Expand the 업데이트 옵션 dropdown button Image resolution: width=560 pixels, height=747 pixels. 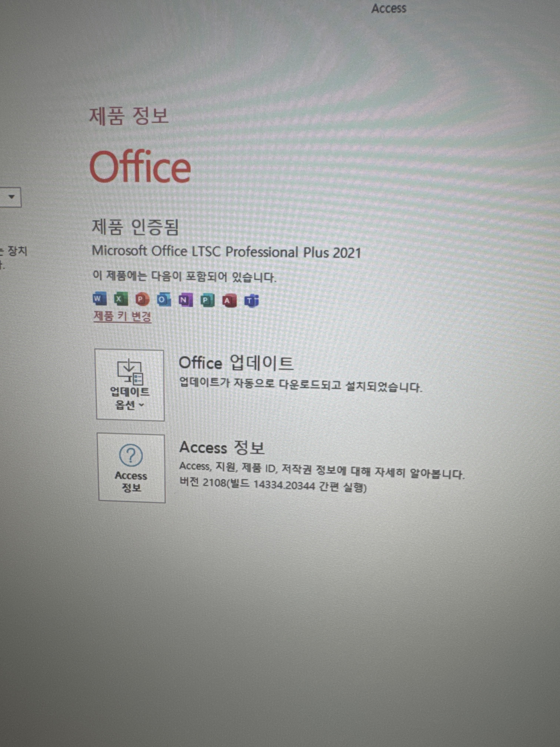[130, 385]
